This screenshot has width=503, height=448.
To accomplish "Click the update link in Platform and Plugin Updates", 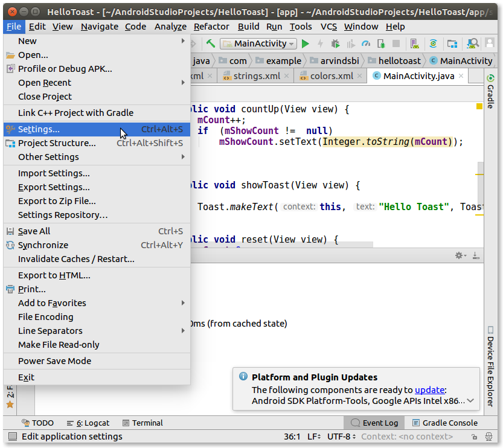I will click(x=429, y=389).
